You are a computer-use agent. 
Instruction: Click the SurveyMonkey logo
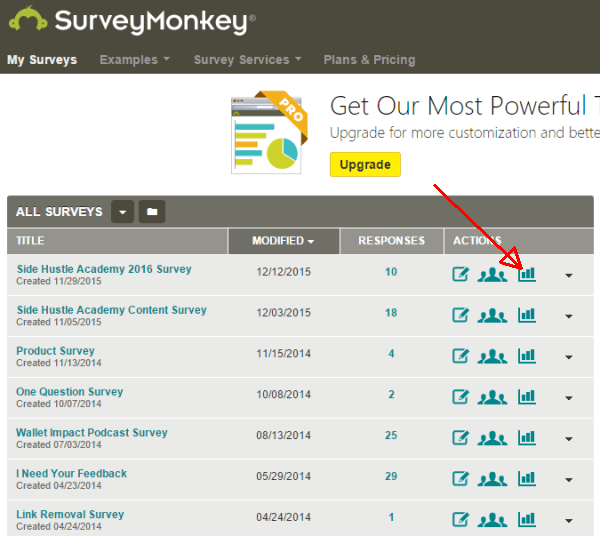pos(132,21)
